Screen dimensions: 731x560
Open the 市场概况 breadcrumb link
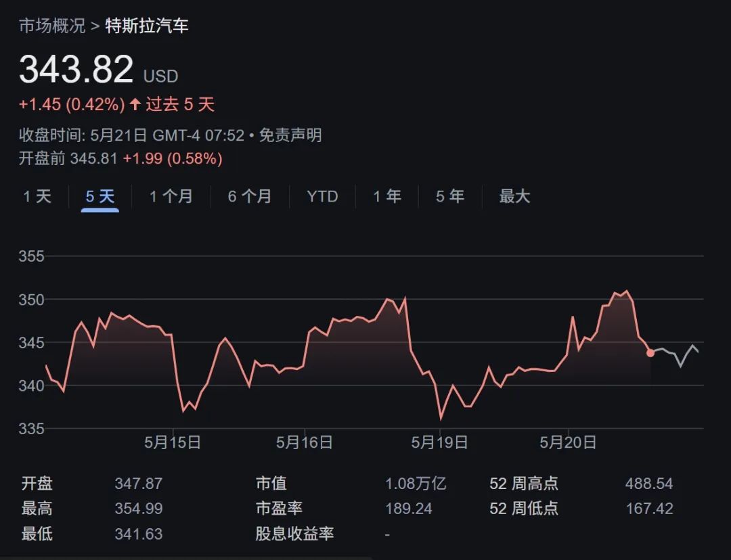(52, 26)
